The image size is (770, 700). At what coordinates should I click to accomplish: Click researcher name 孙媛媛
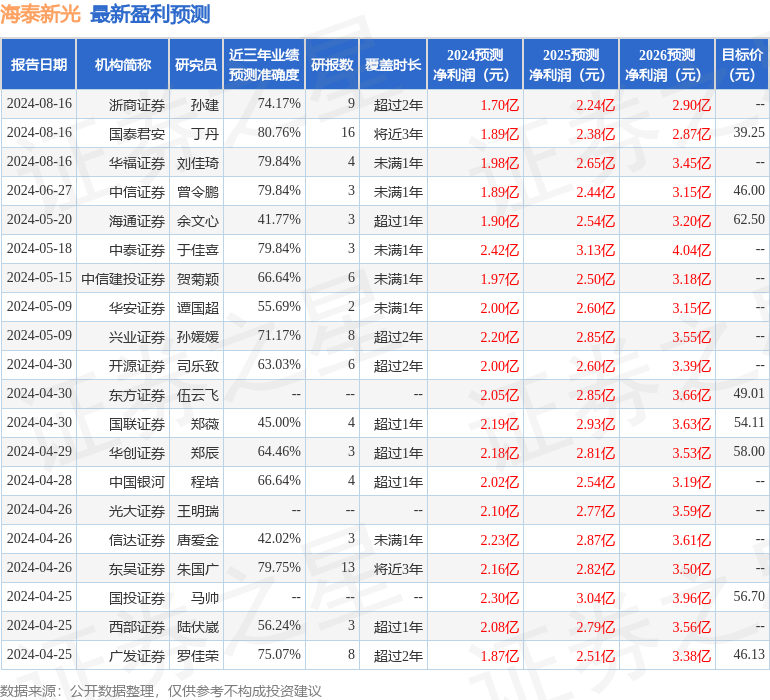[198, 336]
